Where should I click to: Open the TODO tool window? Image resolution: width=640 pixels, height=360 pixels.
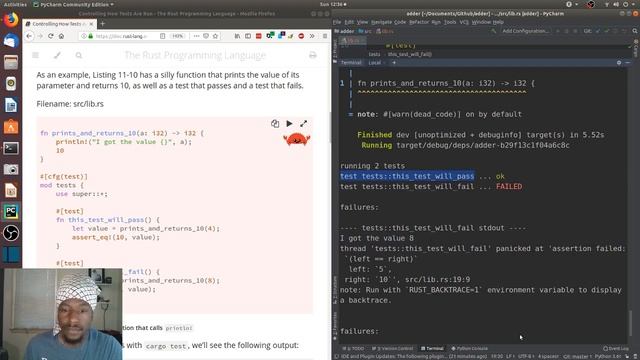click(353, 349)
